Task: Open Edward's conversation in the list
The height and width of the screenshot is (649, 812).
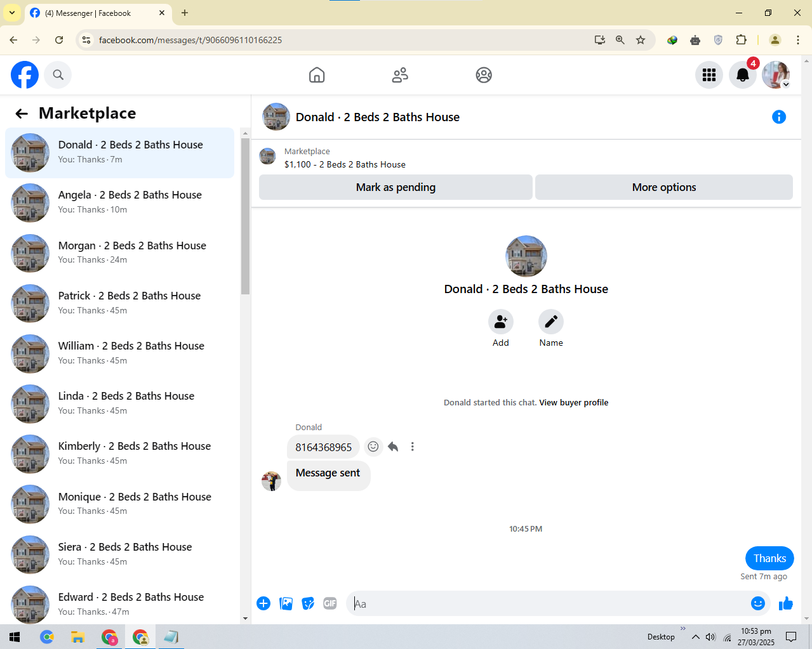Action: (x=119, y=603)
